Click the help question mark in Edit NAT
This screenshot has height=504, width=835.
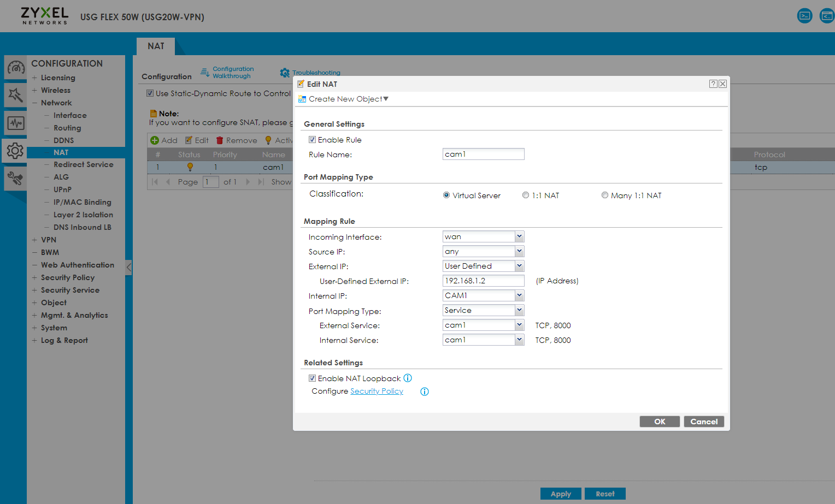713,84
